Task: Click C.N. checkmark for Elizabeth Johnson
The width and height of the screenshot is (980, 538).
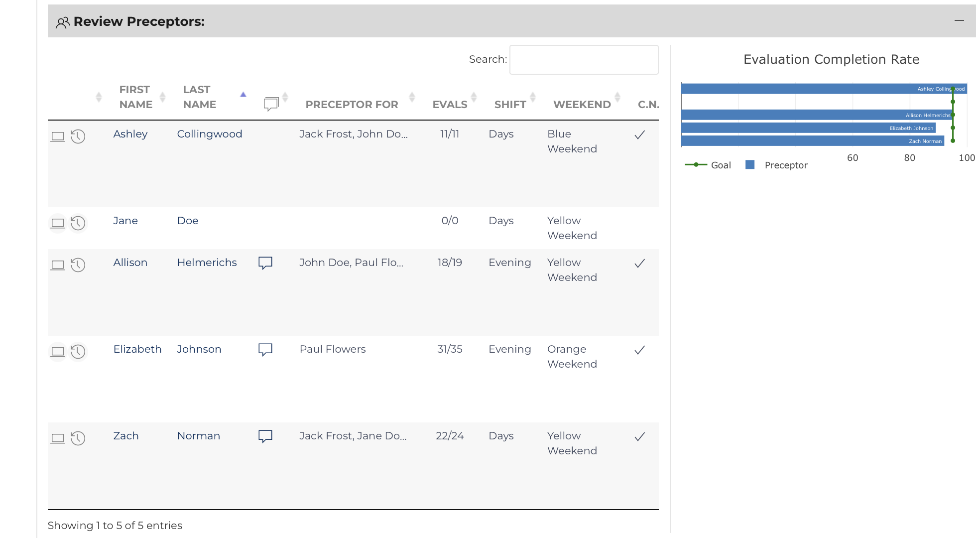Action: point(640,350)
